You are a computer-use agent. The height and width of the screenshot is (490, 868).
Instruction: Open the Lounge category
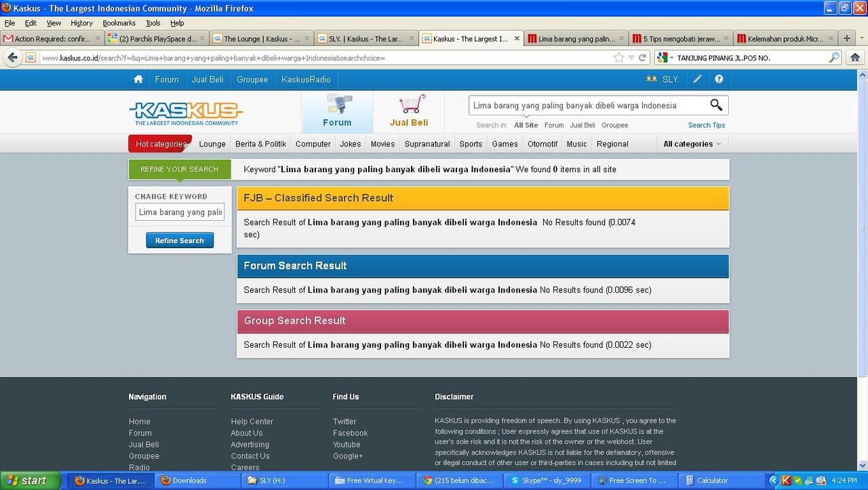[212, 144]
